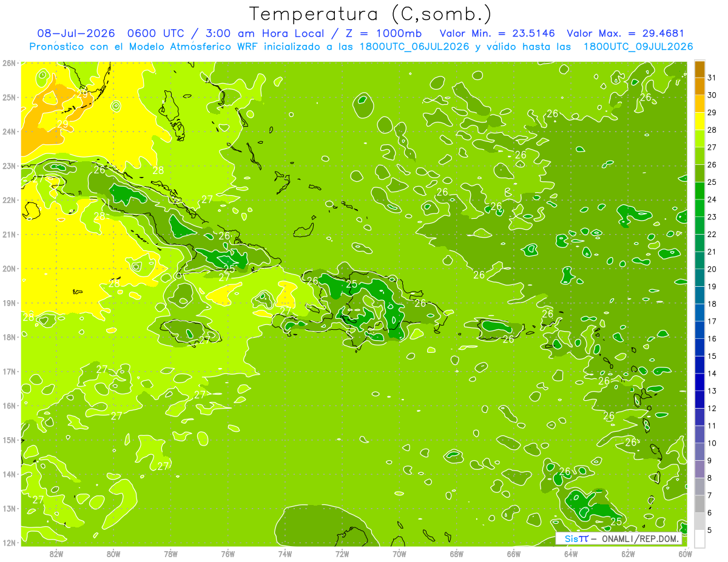Click the 72W longitude axis label
Screen dimensions: 728x562
tap(342, 554)
